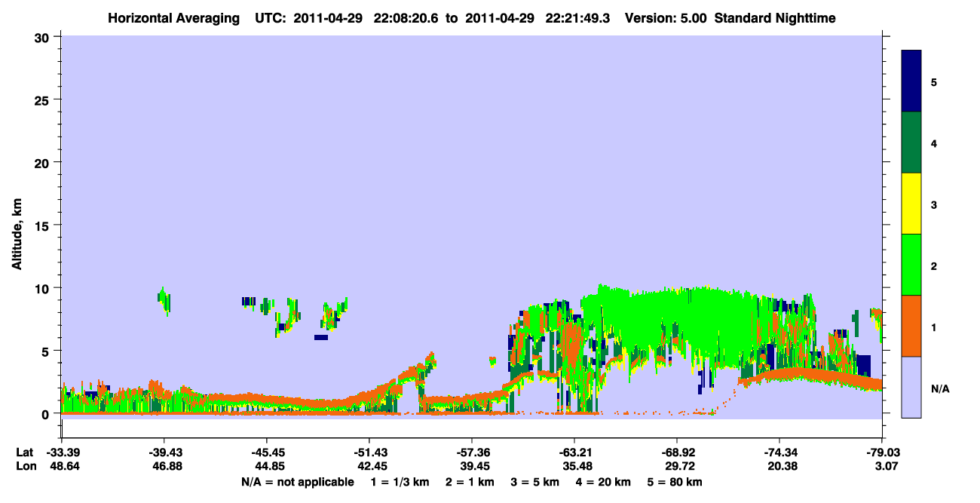Click the 15 altitude tick label
Viewport: 980px width, 503px height.
coord(44,225)
